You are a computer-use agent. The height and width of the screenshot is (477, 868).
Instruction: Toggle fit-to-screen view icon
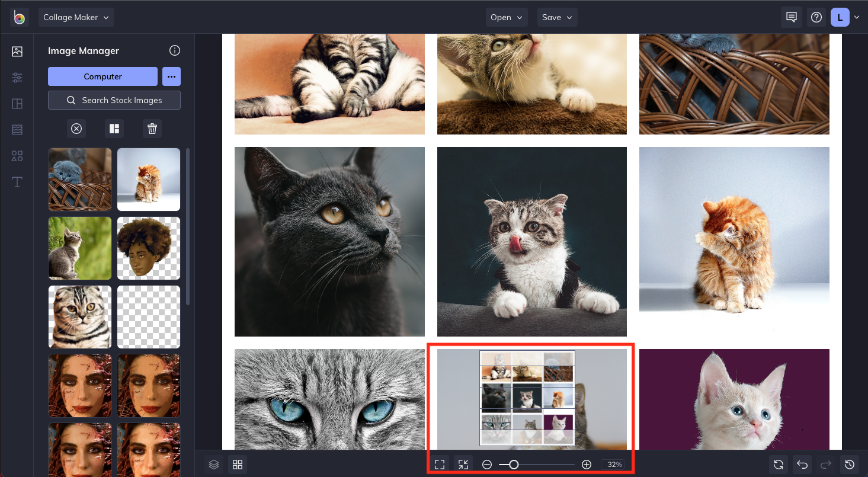click(x=440, y=465)
